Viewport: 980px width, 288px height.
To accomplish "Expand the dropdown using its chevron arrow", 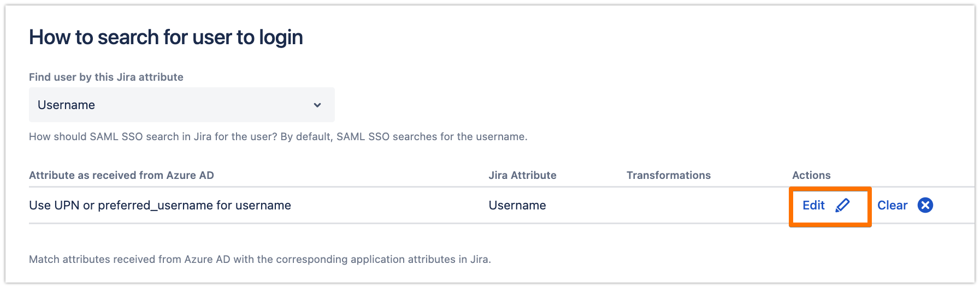I will [x=317, y=105].
